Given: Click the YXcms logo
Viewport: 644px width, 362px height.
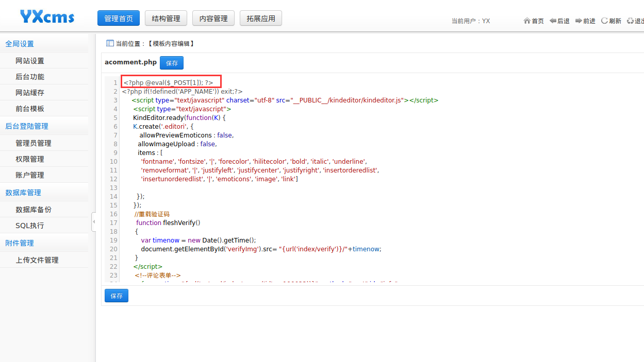Looking at the screenshot, I should pyautogui.click(x=47, y=17).
